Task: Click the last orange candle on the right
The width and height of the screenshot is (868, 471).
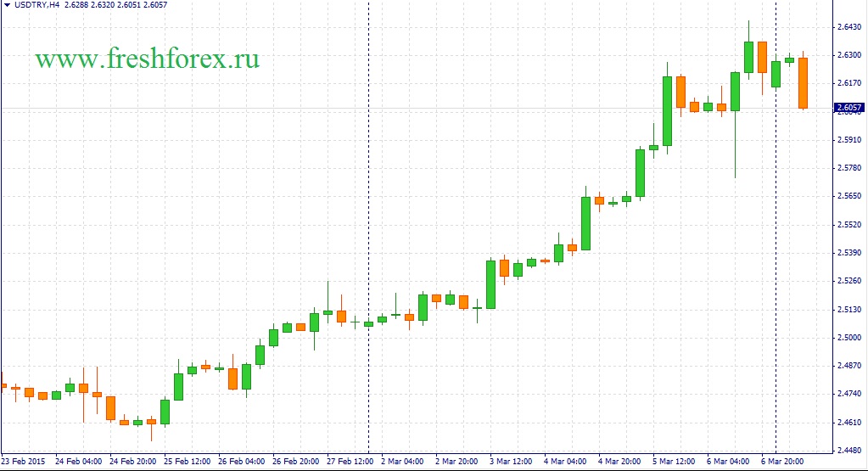Action: 803,82
